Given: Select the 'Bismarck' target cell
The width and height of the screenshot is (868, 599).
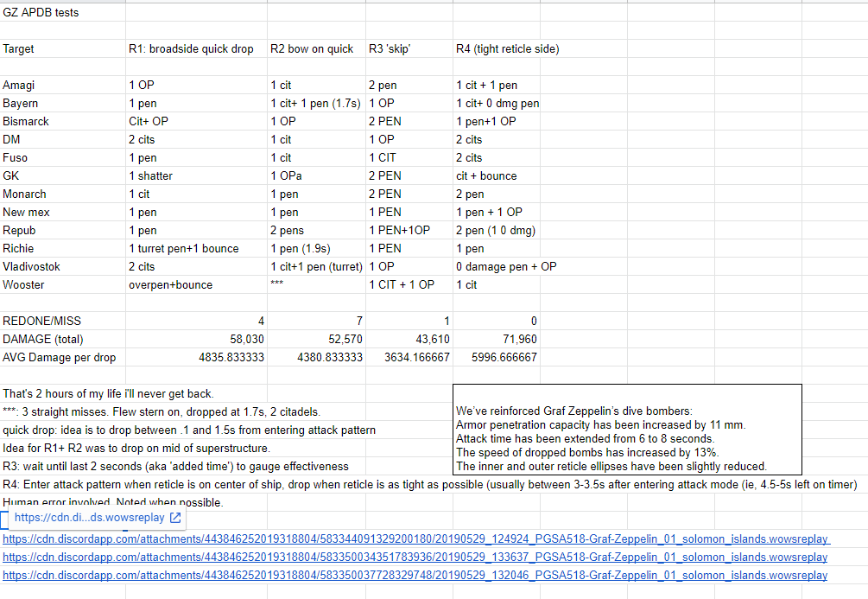Looking at the screenshot, I should tap(26, 122).
